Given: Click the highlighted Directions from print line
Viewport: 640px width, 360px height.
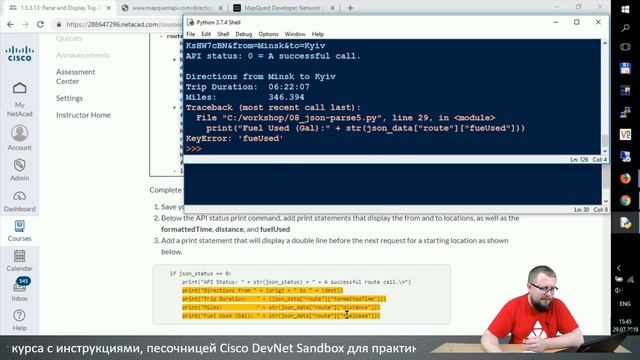Looking at the screenshot, I should tap(262, 290).
